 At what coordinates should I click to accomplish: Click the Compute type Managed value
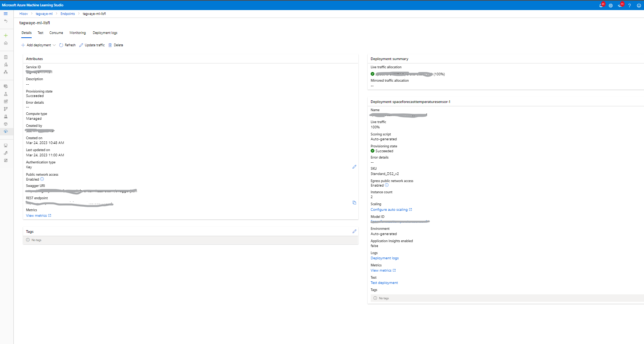point(34,119)
